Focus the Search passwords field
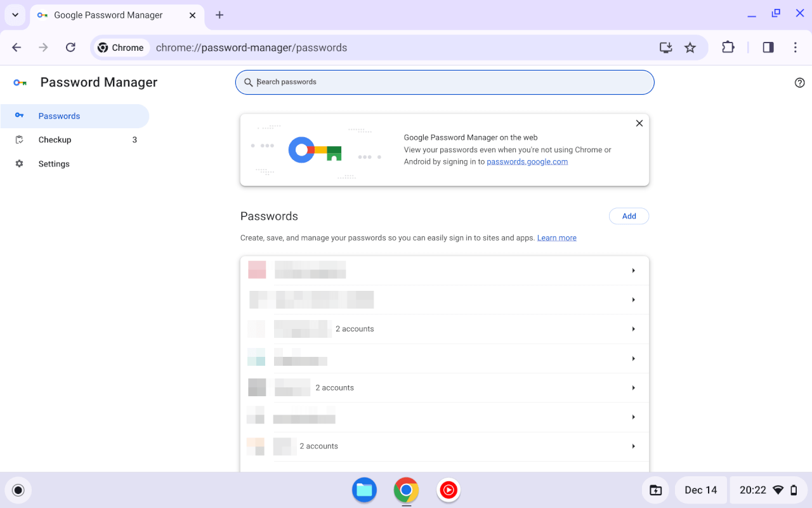 445,82
